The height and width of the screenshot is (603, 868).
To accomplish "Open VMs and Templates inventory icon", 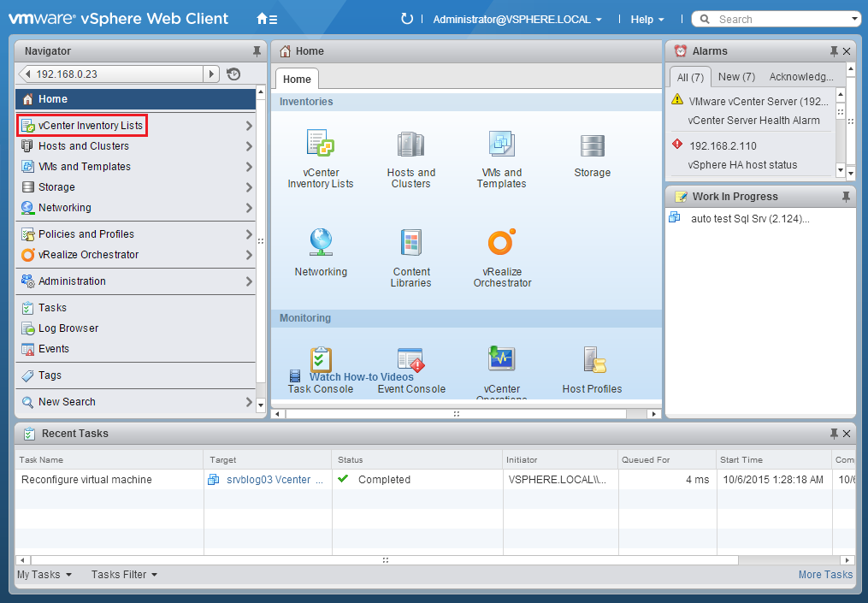I will [x=501, y=144].
